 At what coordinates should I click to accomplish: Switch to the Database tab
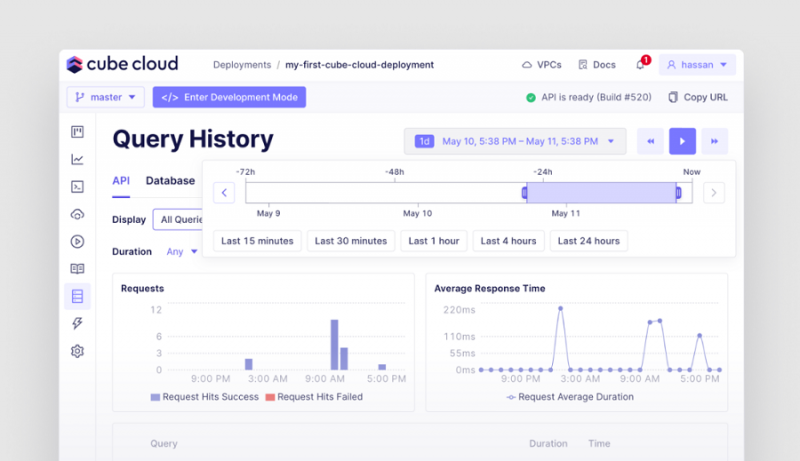170,181
